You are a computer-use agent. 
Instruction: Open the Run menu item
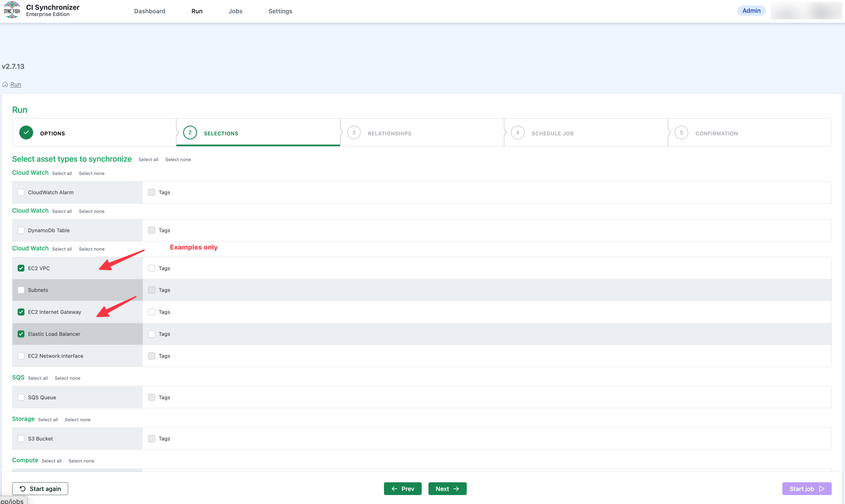[x=197, y=11]
